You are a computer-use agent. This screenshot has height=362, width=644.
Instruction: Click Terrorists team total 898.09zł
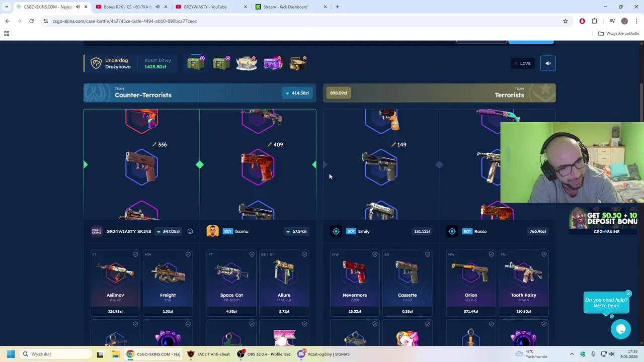[339, 93]
